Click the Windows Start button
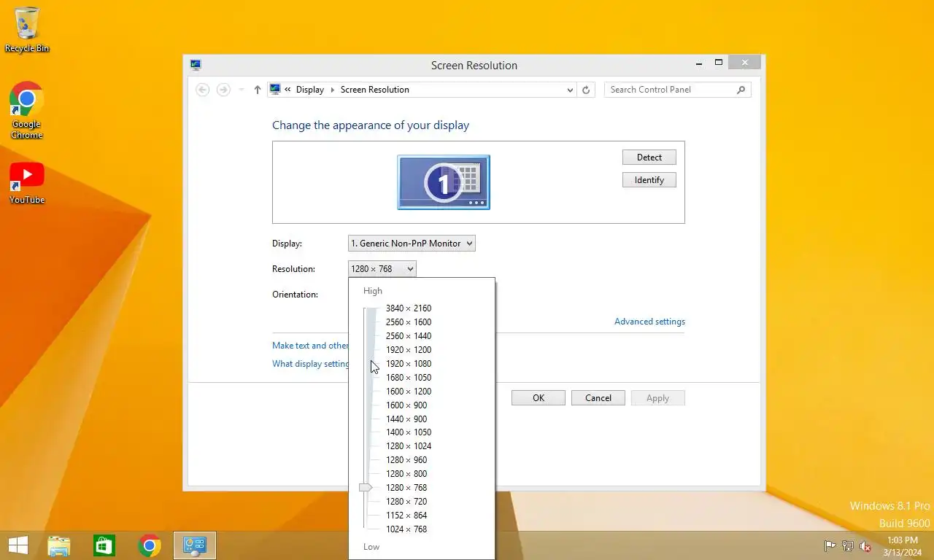 [x=18, y=545]
